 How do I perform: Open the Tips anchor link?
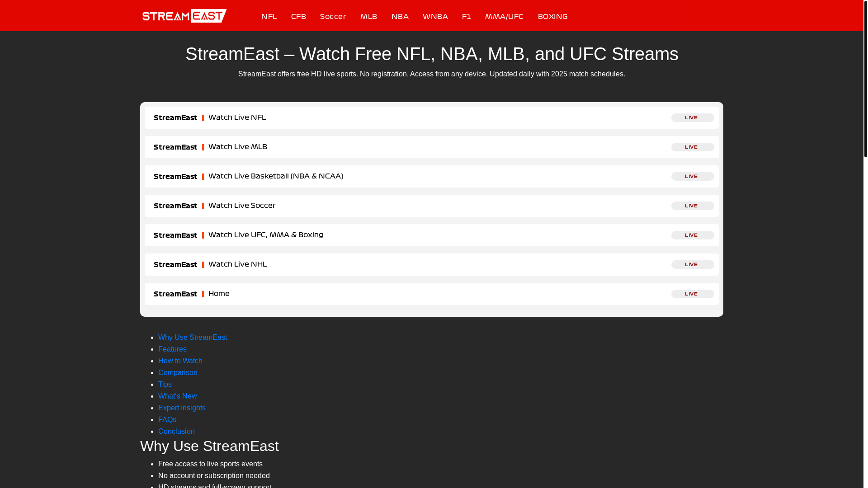coord(165,385)
